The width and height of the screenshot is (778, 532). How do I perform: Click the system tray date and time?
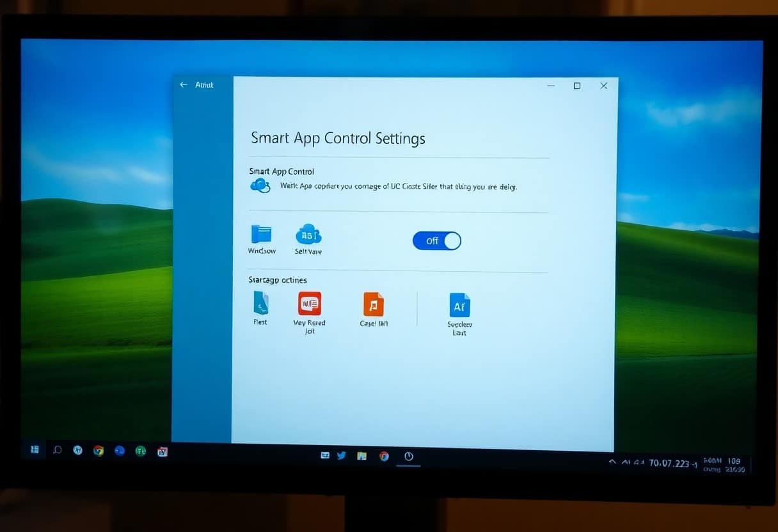pyautogui.click(x=724, y=465)
